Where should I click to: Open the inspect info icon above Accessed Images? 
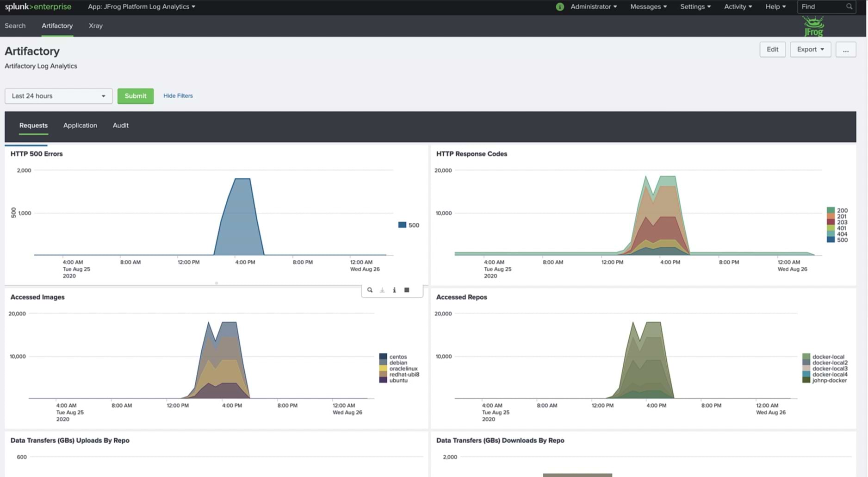click(x=394, y=290)
